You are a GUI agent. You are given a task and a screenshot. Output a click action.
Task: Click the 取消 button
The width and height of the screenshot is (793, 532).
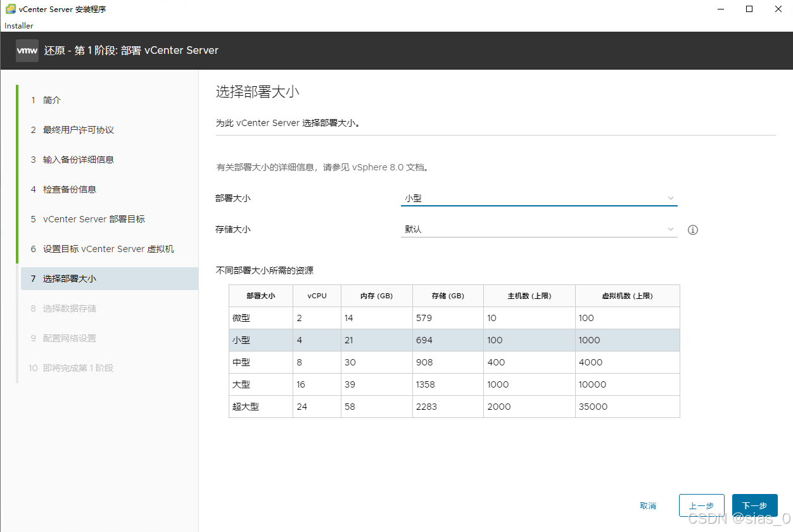[648, 505]
